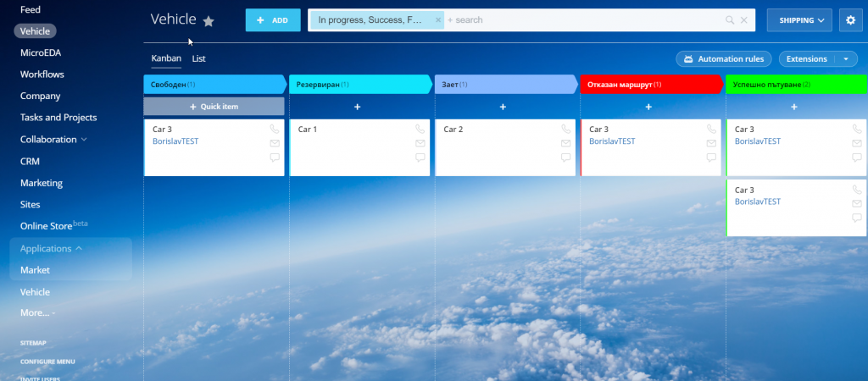Click plus icon under Отказан маршрут column
Screen dimensions: 868x381
click(x=648, y=107)
